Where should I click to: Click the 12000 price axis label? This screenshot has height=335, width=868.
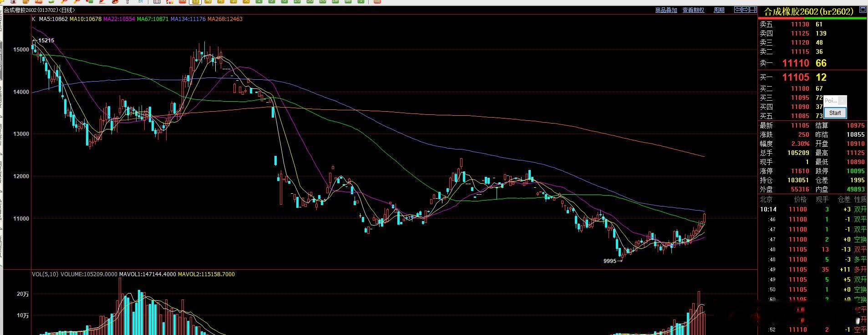click(21, 176)
